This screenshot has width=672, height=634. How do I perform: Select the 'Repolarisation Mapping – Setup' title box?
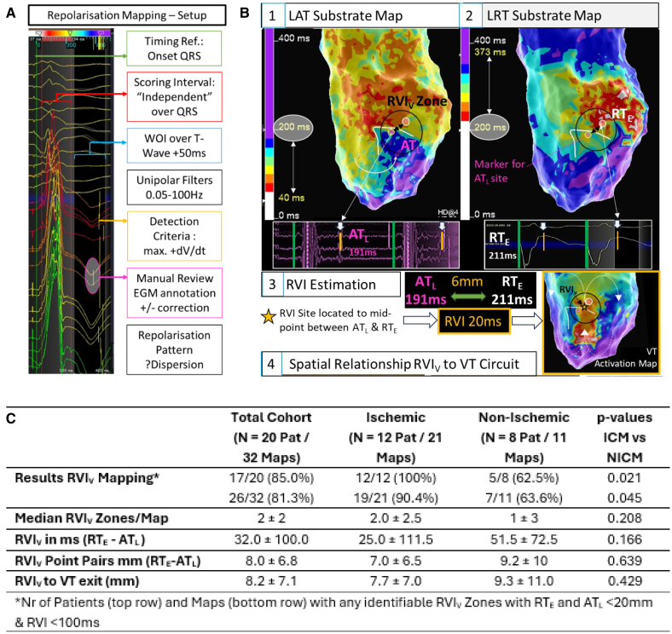[127, 15]
